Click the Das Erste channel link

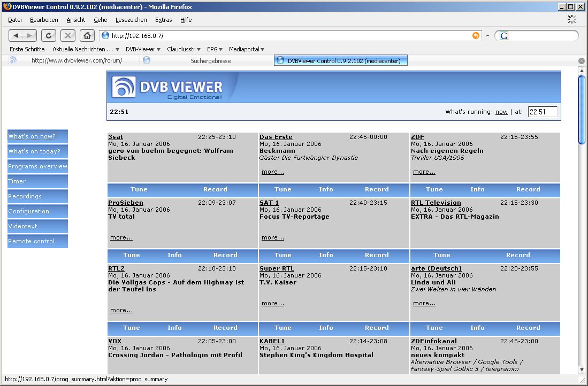pos(276,137)
